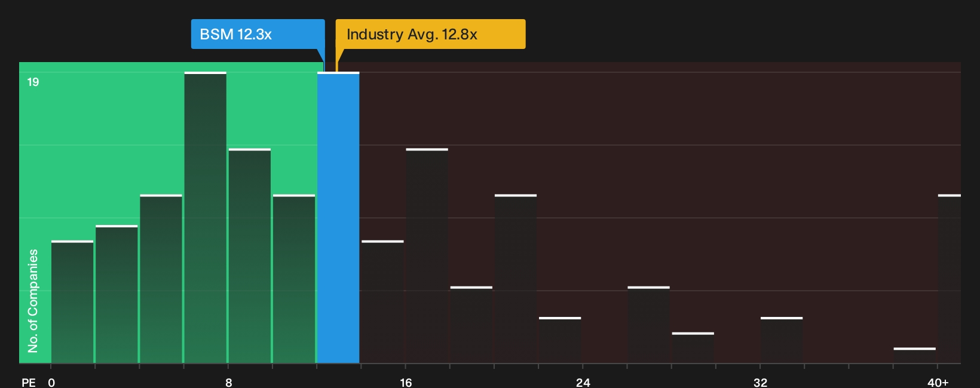Select the bar ending at PE 24
The height and width of the screenshot is (388, 980).
560,340
